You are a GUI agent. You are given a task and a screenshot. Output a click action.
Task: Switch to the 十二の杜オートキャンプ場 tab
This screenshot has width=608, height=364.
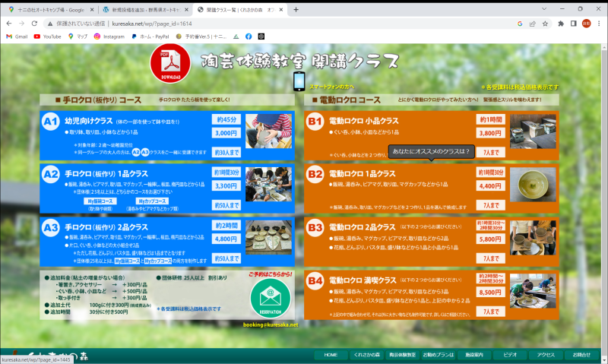click(50, 9)
